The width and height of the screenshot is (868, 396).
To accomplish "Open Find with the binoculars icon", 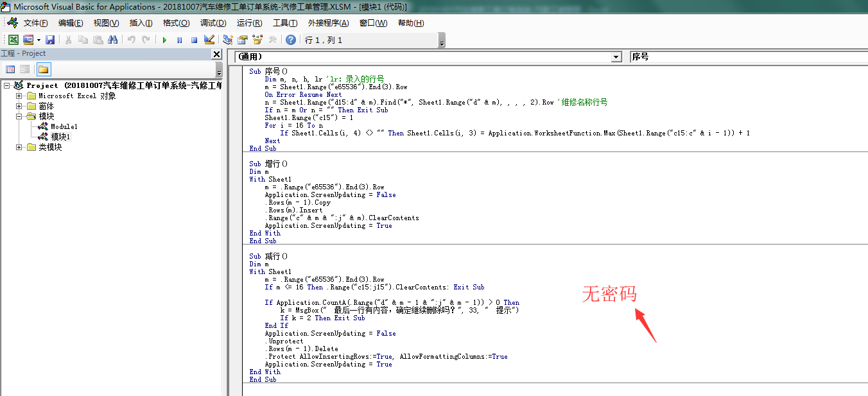I will pos(113,40).
